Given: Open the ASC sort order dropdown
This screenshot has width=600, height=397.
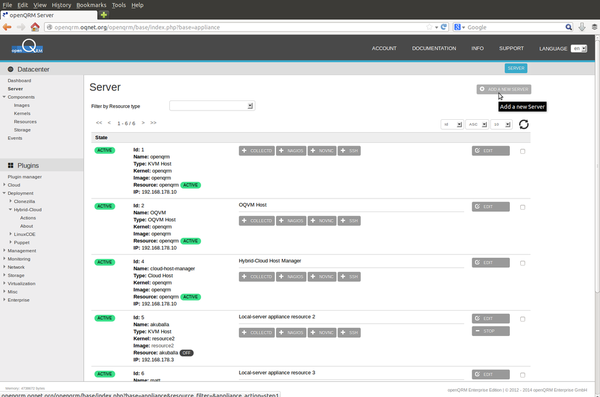Looking at the screenshot, I should tap(477, 124).
